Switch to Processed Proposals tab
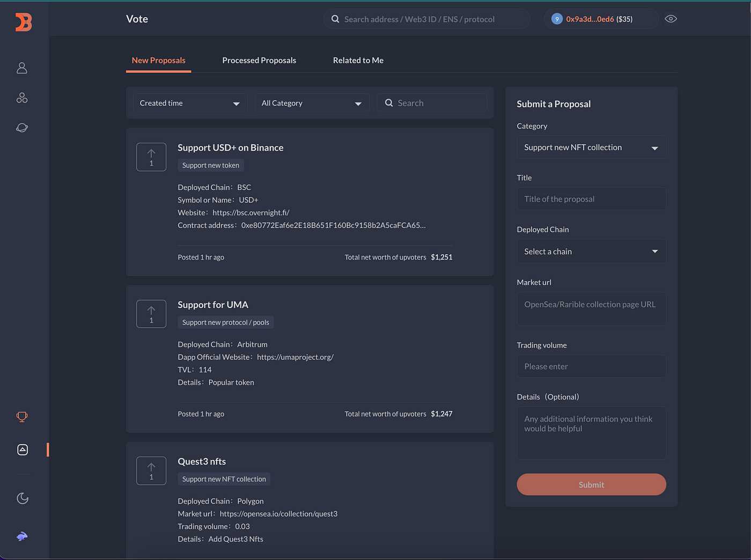This screenshot has width=751, height=560. [259, 60]
